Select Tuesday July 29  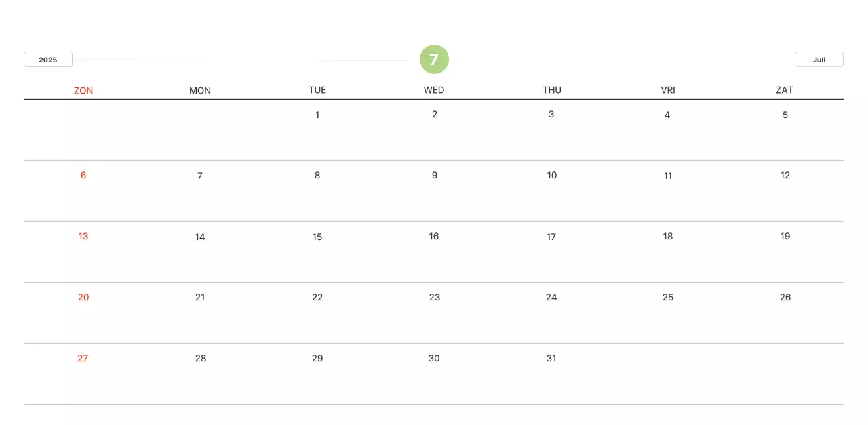tap(317, 359)
